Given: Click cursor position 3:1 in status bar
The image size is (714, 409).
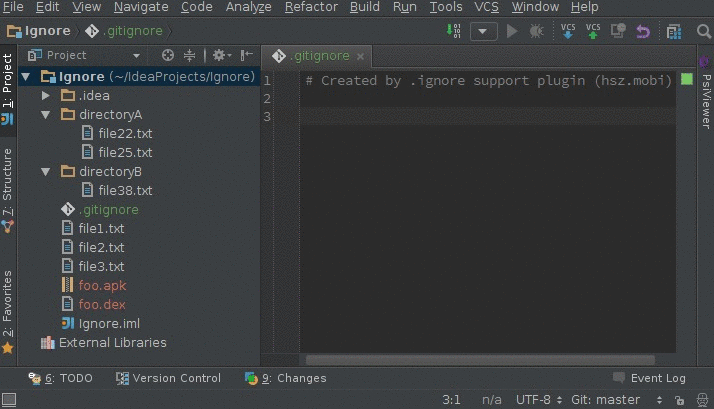Looking at the screenshot, I should point(451,400).
